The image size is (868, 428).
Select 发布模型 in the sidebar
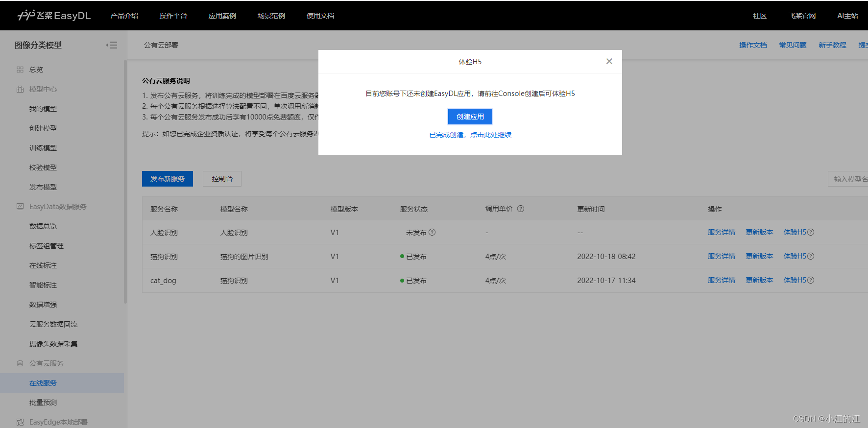43,187
